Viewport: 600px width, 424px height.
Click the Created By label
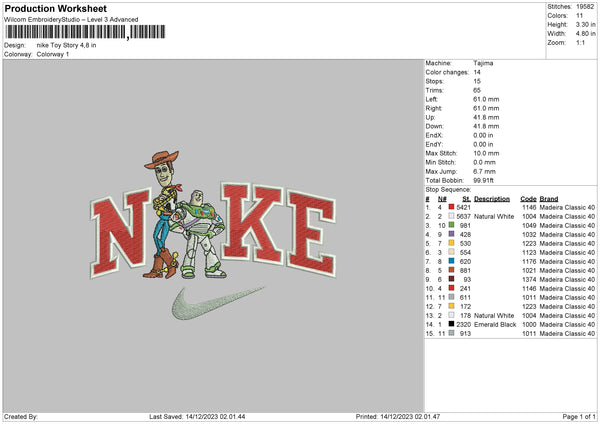pos(21,416)
